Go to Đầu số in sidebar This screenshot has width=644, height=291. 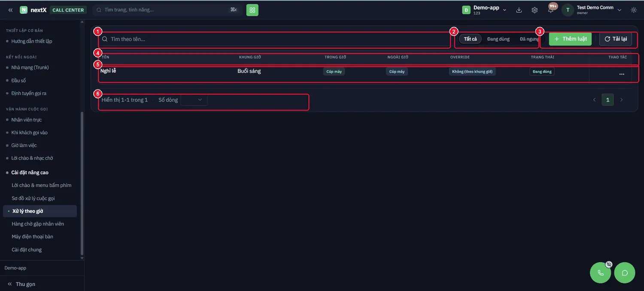point(19,80)
